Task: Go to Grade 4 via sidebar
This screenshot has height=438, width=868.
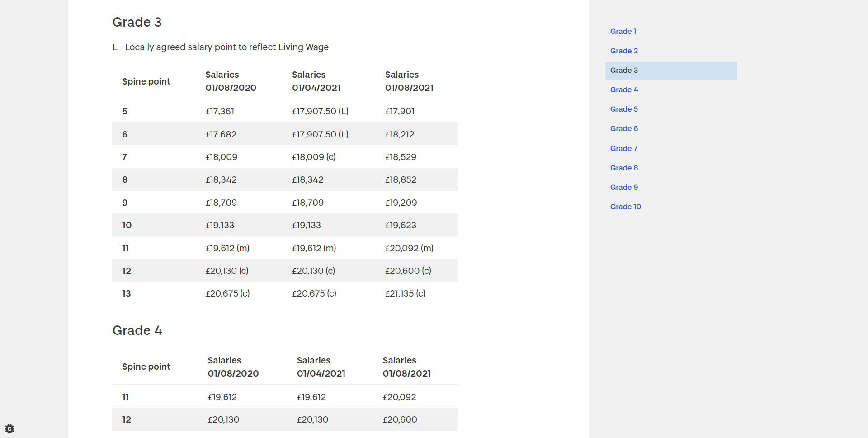Action: pos(624,90)
